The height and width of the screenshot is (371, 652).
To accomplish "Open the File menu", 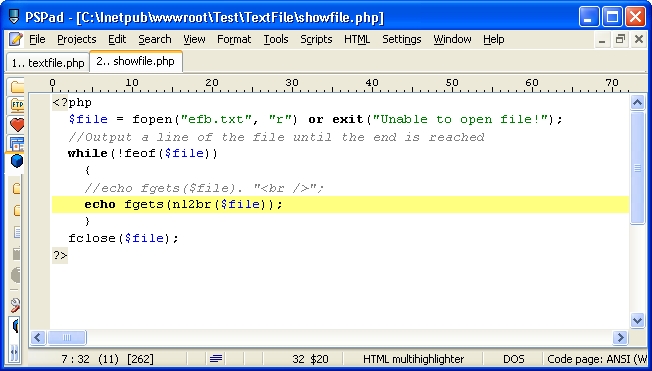I will pyautogui.click(x=37, y=40).
